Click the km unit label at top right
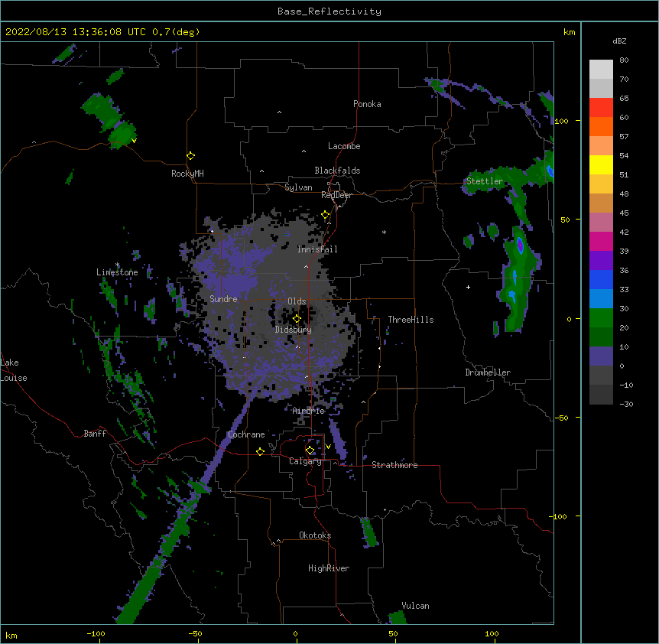Viewport: 659px width, 644px height. pos(569,32)
